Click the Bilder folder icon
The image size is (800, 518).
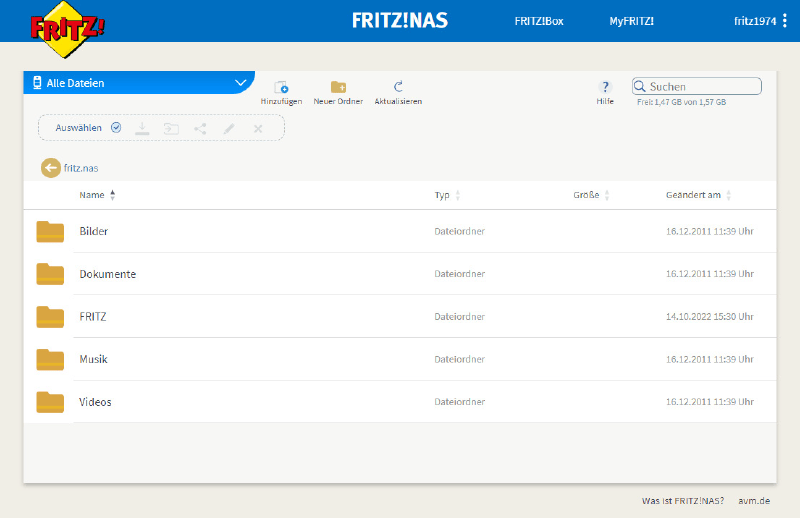[x=50, y=231]
